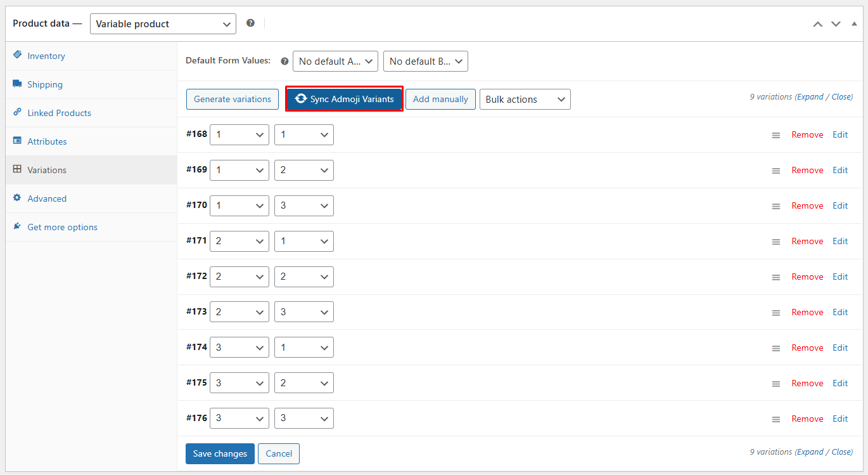This screenshot has height=475, width=868.
Task: Click the Default Form Values help icon
Action: (x=284, y=62)
